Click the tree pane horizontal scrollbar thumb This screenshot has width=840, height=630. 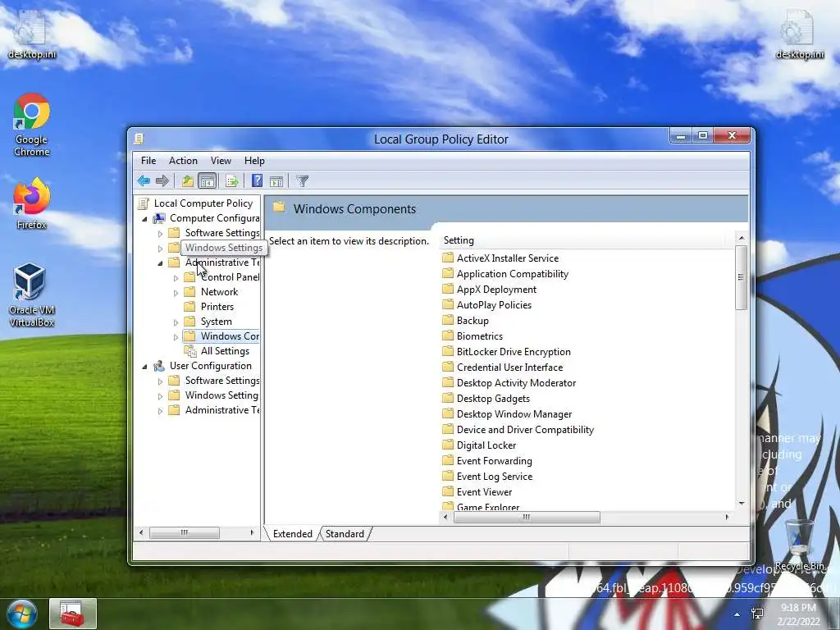(185, 532)
